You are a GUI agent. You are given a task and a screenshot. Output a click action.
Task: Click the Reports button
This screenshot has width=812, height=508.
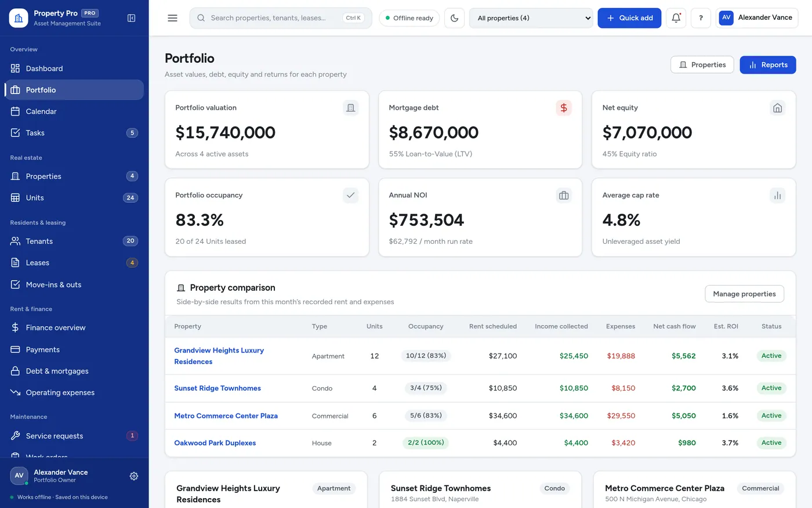click(768, 65)
